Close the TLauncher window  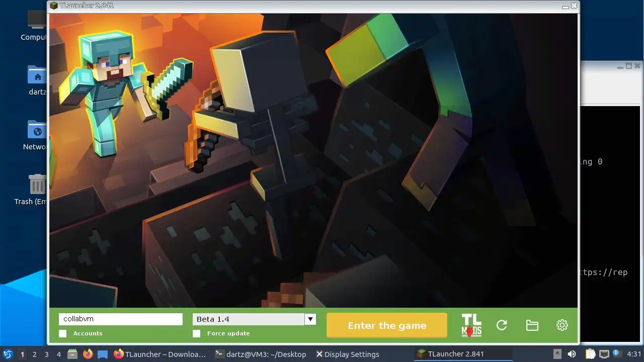(574, 6)
